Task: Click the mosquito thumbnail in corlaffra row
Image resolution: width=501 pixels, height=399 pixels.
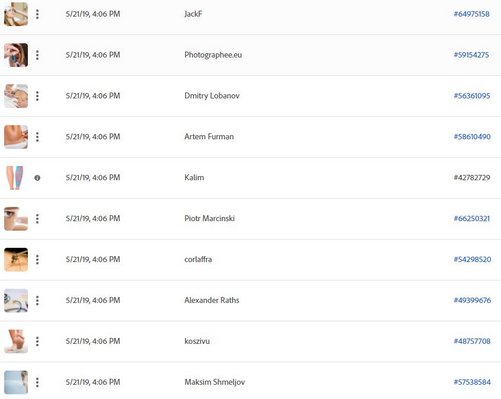Action: pyautogui.click(x=16, y=260)
